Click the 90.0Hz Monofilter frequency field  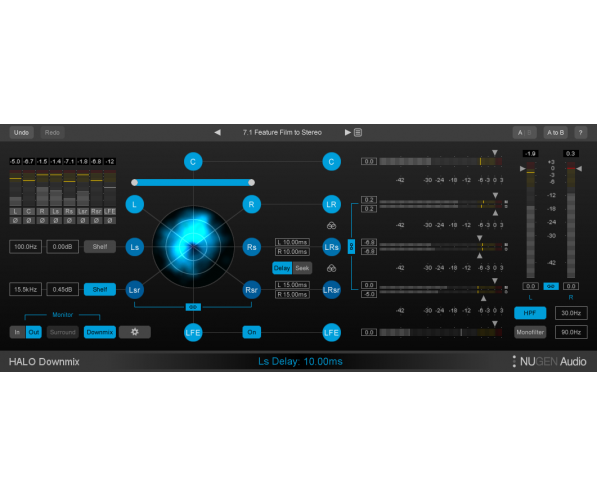click(571, 332)
